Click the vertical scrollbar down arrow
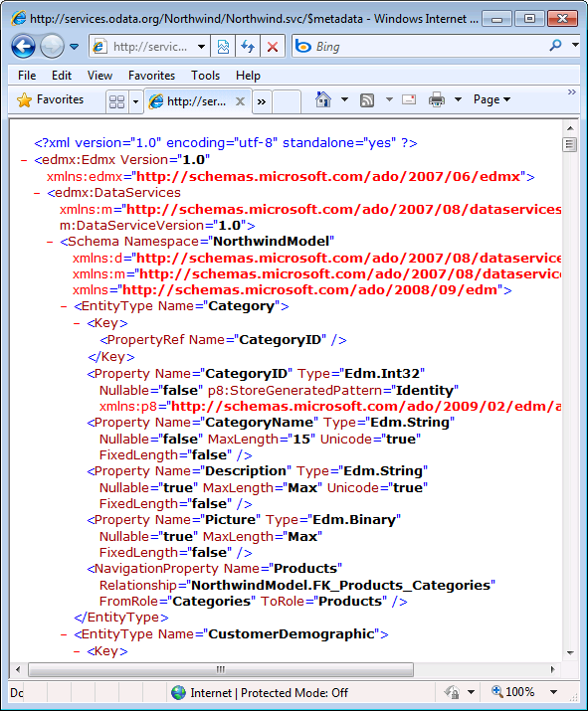 click(570, 653)
